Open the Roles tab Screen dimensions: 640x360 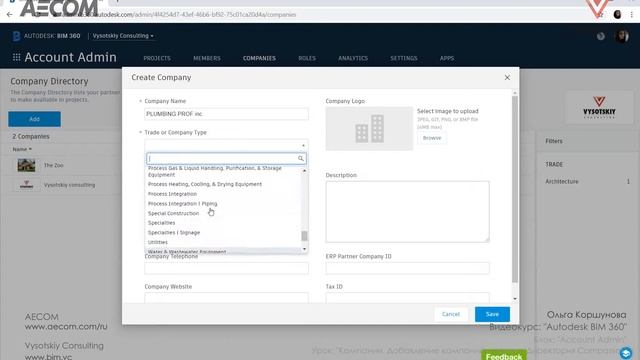(307, 58)
